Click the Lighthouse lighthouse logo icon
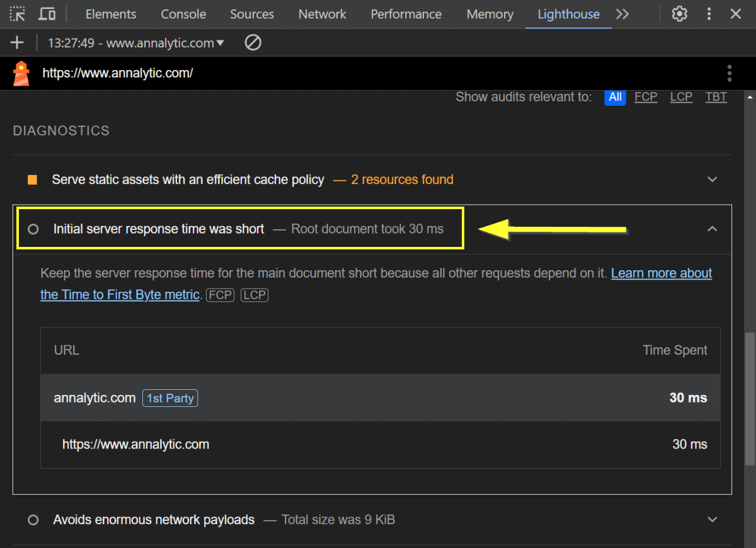 pyautogui.click(x=21, y=73)
